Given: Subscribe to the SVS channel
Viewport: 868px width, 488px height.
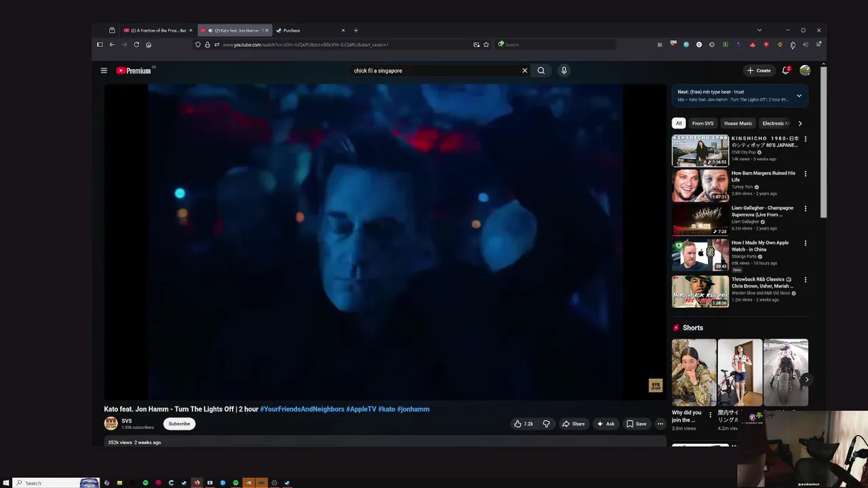Looking at the screenshot, I should [179, 424].
